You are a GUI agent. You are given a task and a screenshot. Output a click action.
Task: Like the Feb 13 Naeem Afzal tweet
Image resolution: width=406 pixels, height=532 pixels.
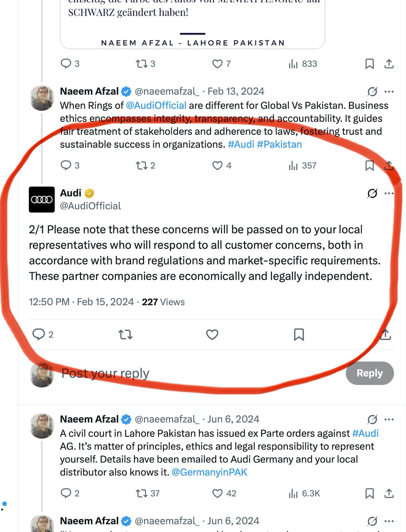[217, 166]
